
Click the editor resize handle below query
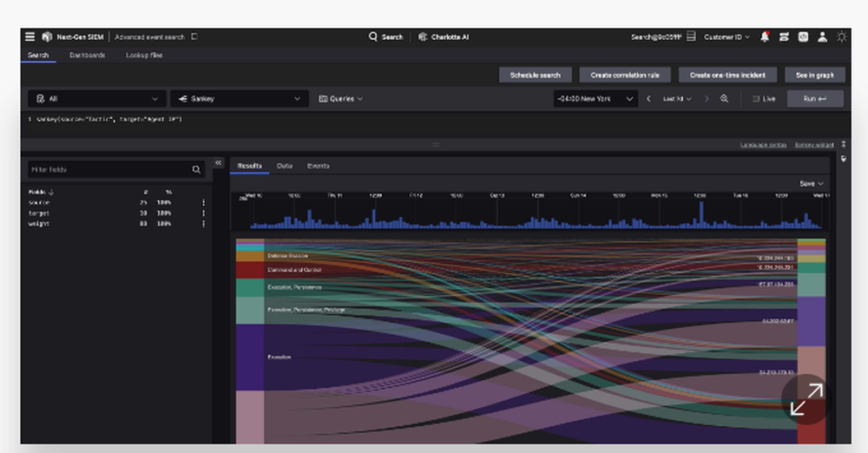[x=436, y=145]
